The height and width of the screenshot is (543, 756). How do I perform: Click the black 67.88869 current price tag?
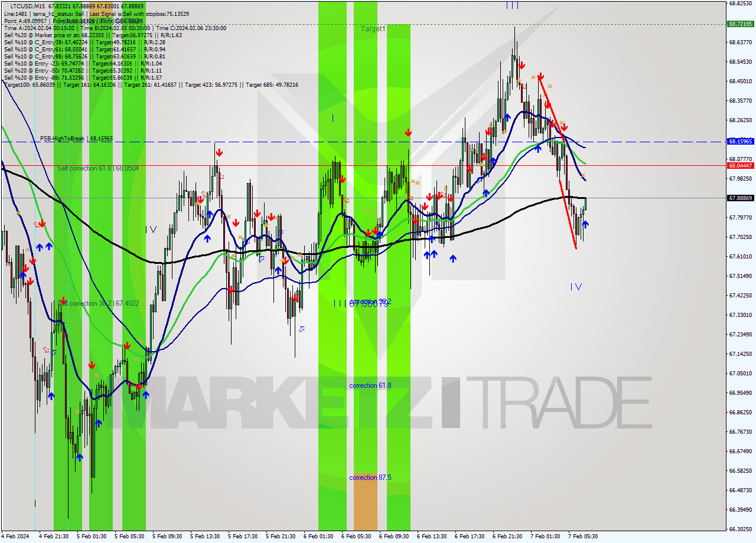(x=741, y=198)
